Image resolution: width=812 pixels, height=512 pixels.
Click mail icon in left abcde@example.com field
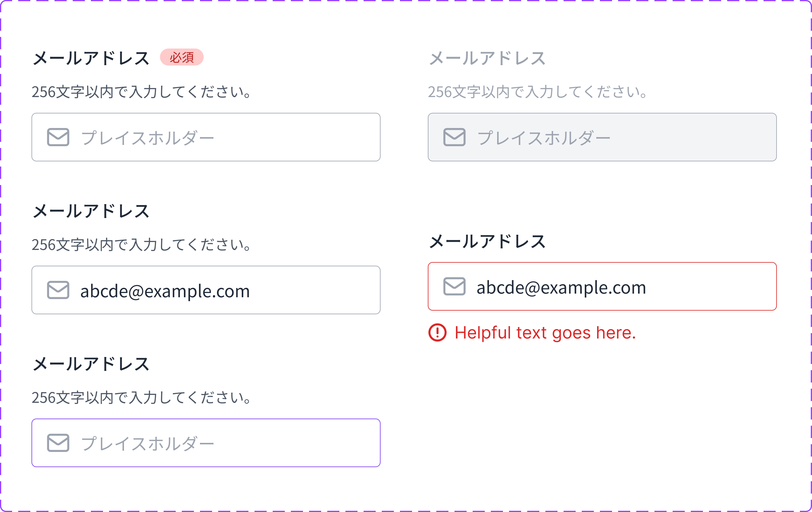point(58,290)
